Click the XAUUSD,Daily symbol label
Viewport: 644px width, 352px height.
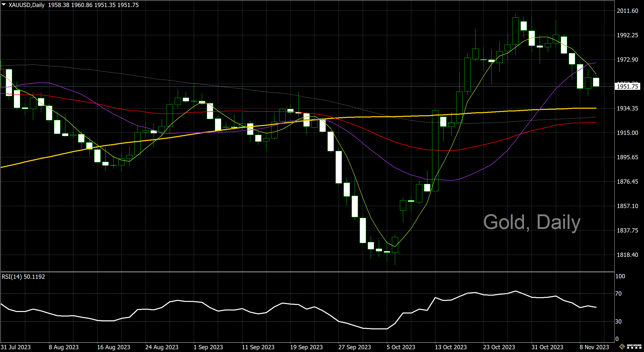[26, 5]
